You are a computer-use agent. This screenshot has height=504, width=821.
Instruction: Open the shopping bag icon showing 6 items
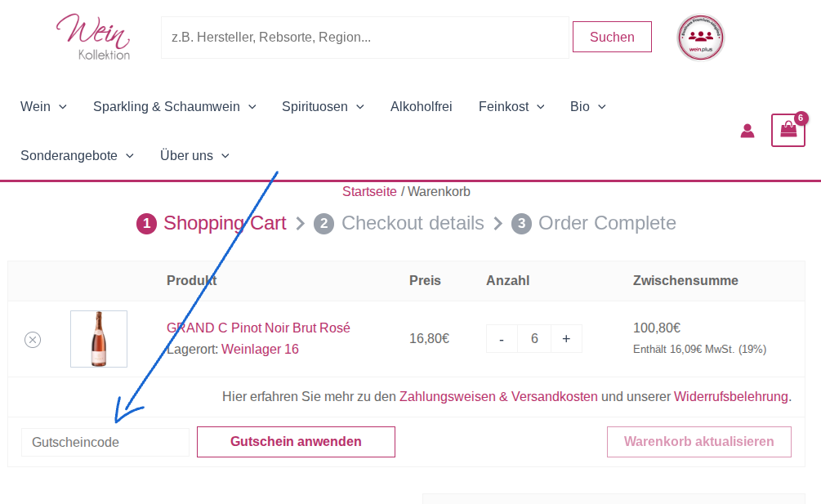coord(787,130)
